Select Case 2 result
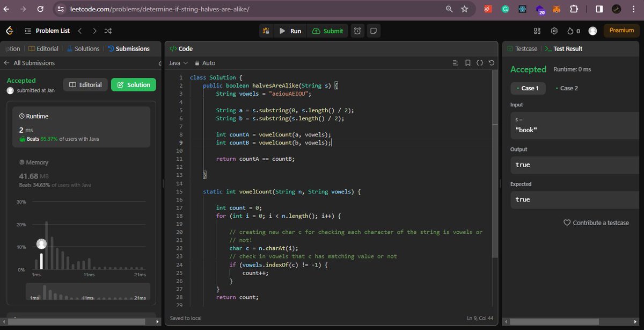Viewport: 644px width, 330px height. 567,88
